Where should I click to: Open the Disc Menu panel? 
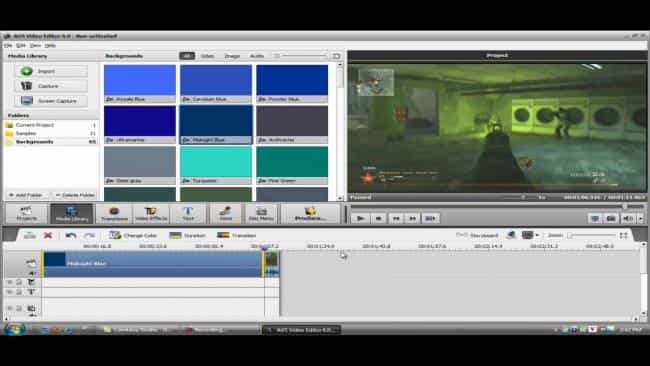[x=261, y=214]
